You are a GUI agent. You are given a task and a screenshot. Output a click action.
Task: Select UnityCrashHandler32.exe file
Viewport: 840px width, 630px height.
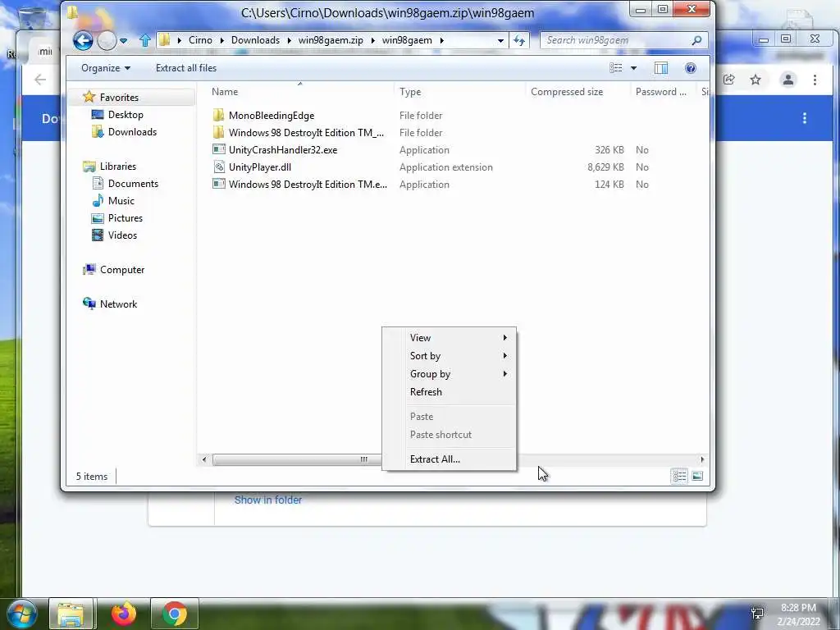point(283,150)
